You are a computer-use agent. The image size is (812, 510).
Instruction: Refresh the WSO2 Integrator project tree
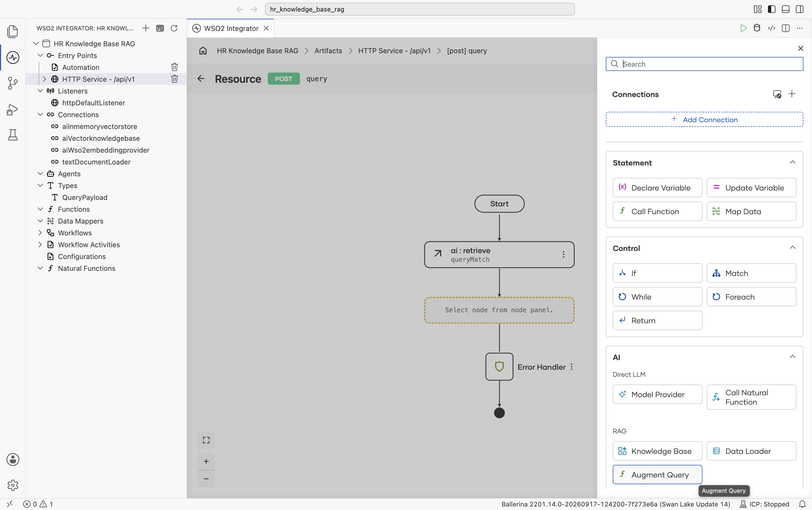(174, 28)
